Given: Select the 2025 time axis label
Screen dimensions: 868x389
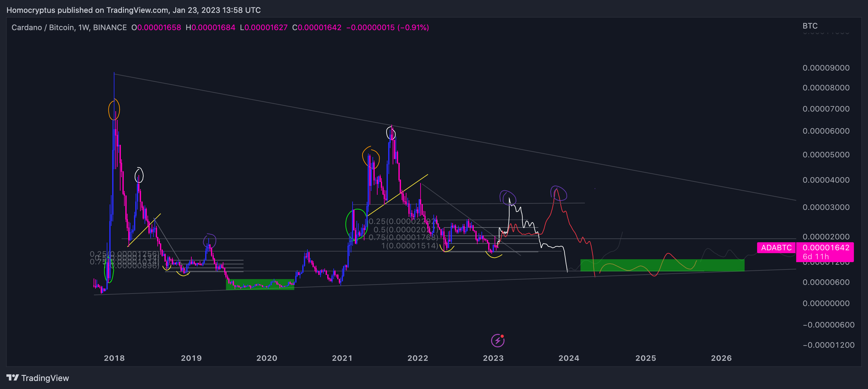Looking at the screenshot, I should tap(646, 358).
